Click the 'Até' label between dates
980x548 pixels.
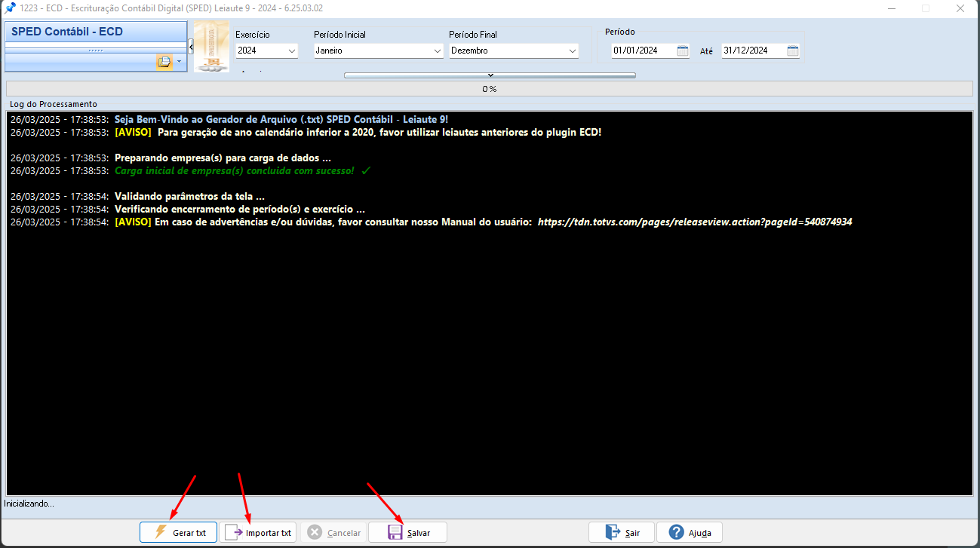[706, 51]
